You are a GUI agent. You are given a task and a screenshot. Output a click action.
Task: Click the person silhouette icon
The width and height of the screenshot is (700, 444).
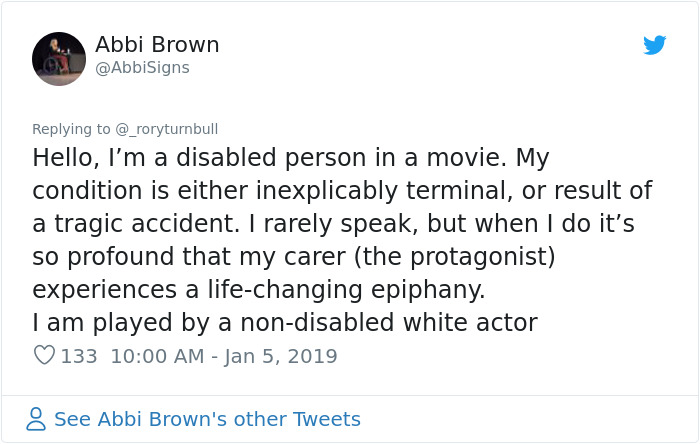37,419
